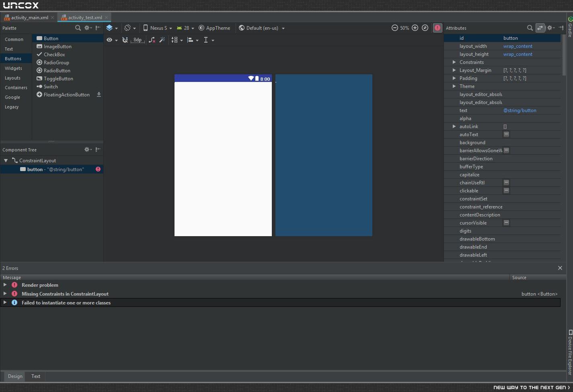Search attributes using the magnifier icon
573x392 pixels.
pos(530,28)
